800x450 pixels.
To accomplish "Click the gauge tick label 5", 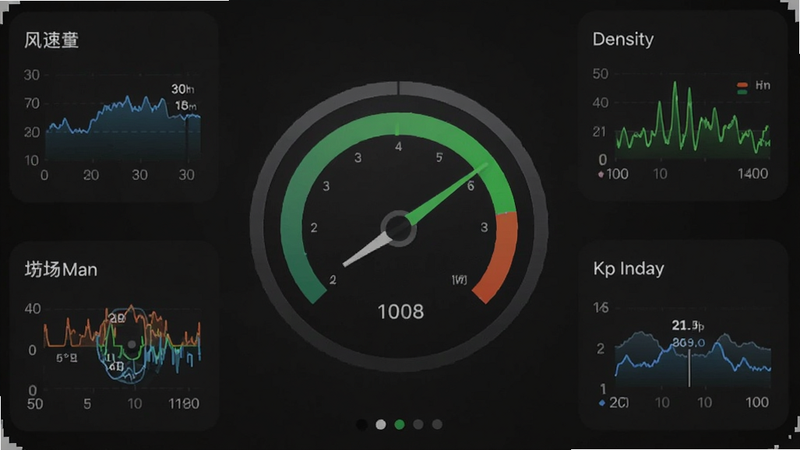I will pyautogui.click(x=439, y=158).
